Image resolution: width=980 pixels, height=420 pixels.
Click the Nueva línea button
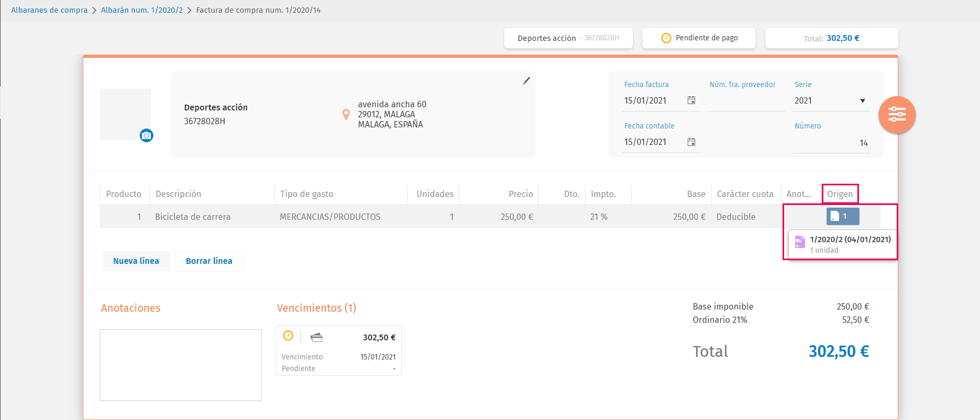136,261
